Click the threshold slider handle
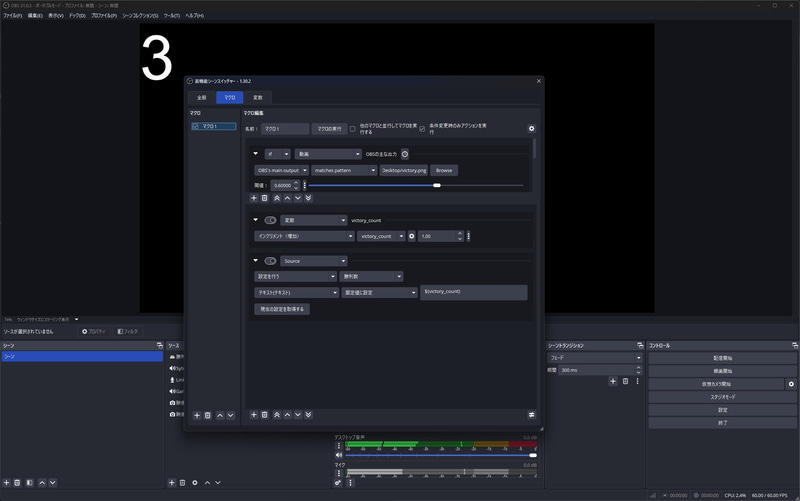The height and width of the screenshot is (501, 800). pyautogui.click(x=437, y=186)
